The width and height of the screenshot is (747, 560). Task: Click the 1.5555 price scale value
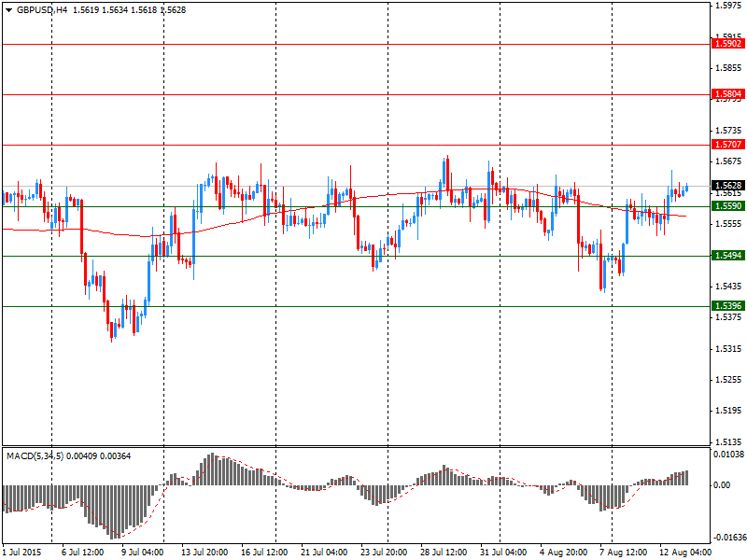coord(729,224)
